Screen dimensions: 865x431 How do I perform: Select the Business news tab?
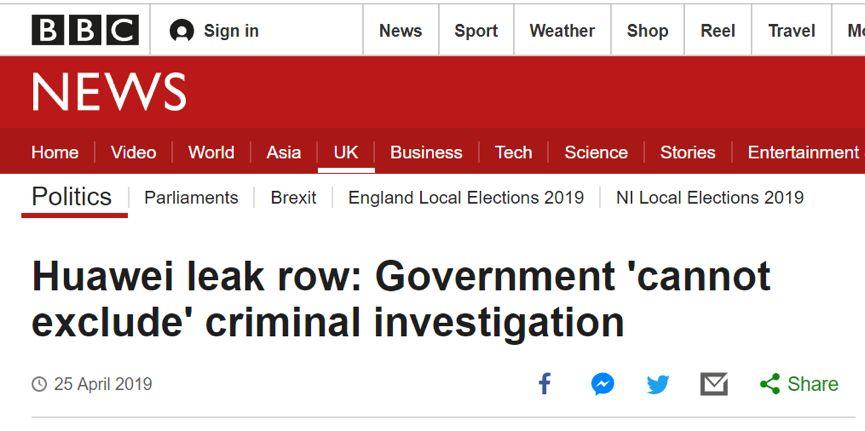[426, 152]
